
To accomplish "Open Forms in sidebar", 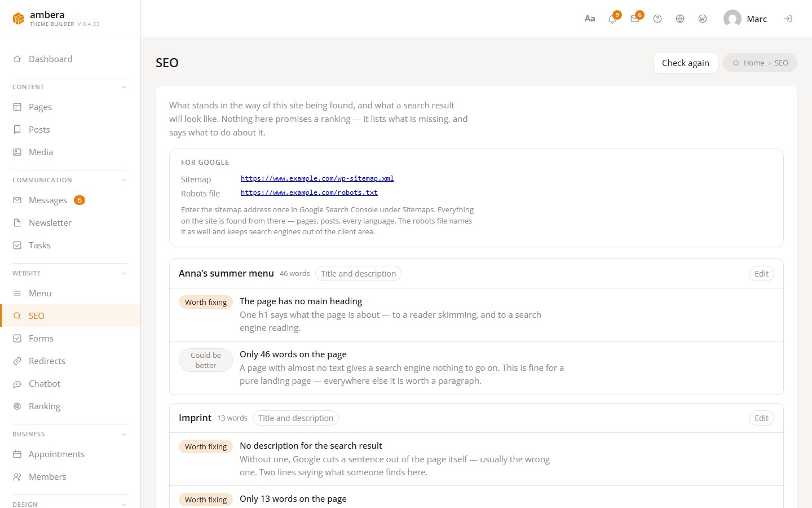I will 70,338.
